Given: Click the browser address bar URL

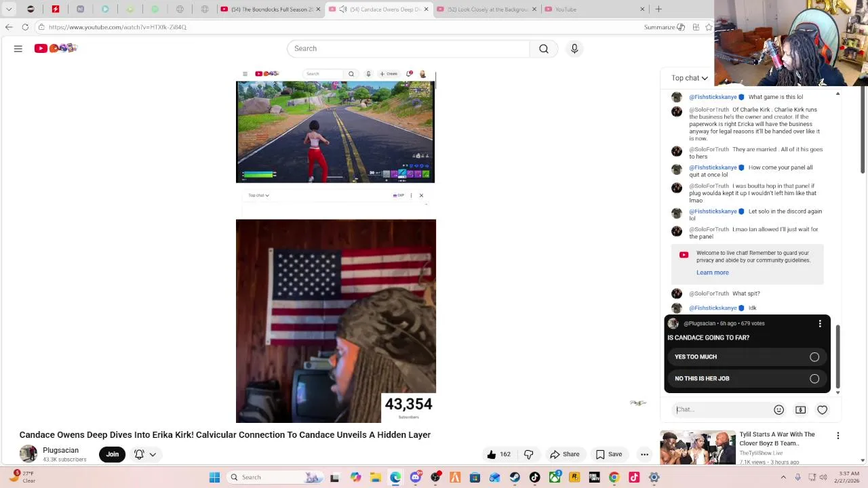Looking at the screenshot, I should click(x=117, y=27).
